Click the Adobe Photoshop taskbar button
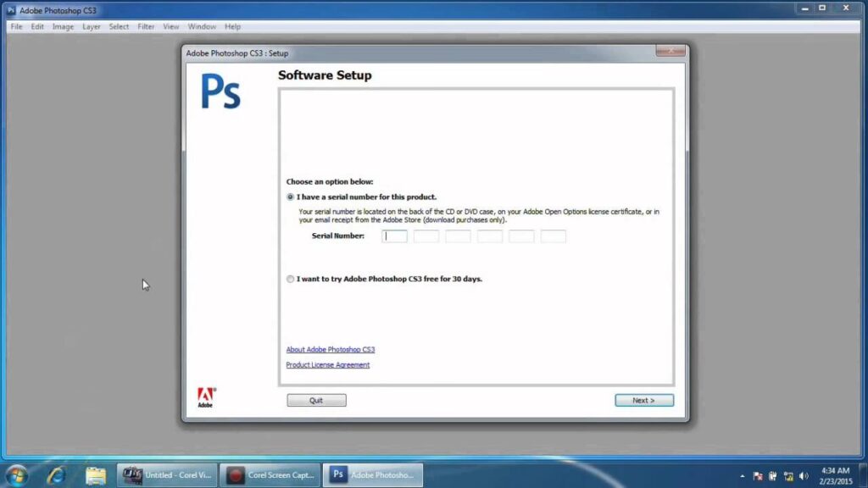868x488 pixels. tap(375, 475)
